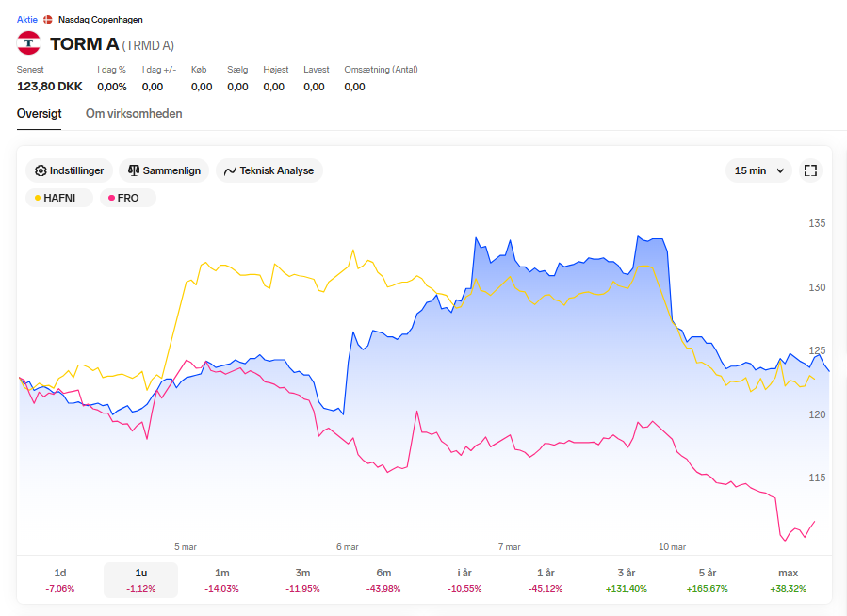Click the 7 mar date marker
This screenshot has height=616, width=847.
pos(510,547)
